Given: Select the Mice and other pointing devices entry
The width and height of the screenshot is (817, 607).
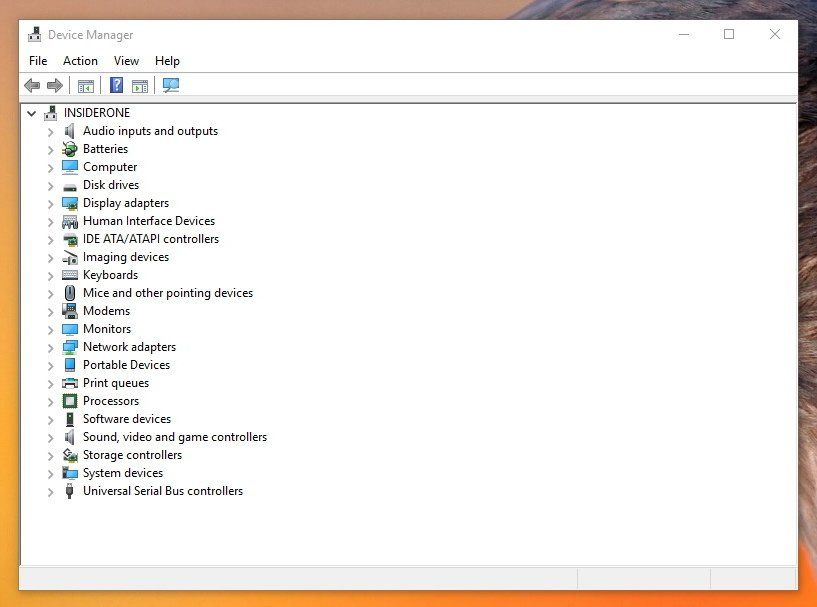Looking at the screenshot, I should [x=167, y=293].
